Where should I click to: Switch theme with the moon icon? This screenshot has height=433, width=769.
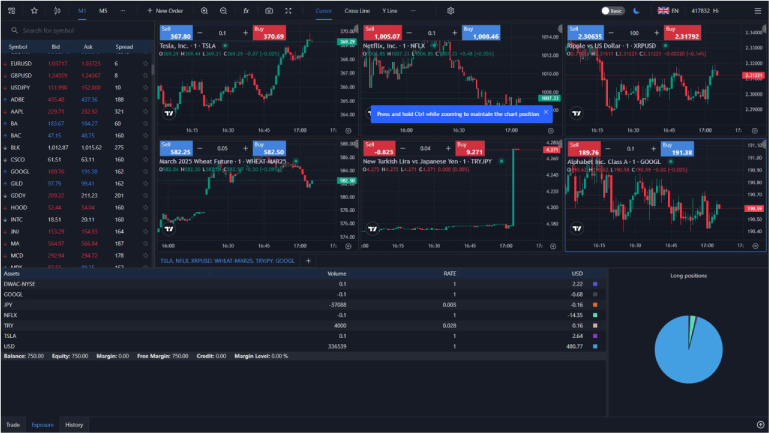636,11
